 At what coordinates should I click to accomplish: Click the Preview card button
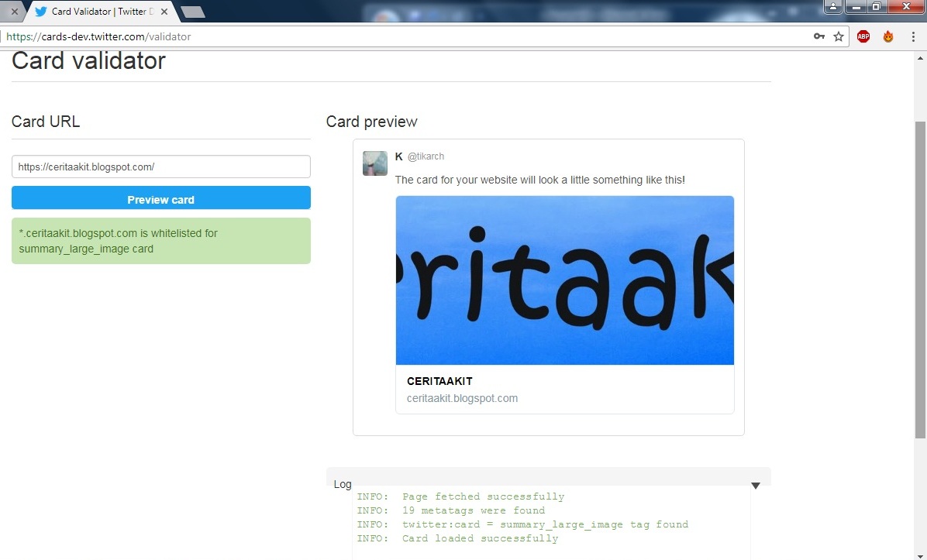[x=160, y=198]
